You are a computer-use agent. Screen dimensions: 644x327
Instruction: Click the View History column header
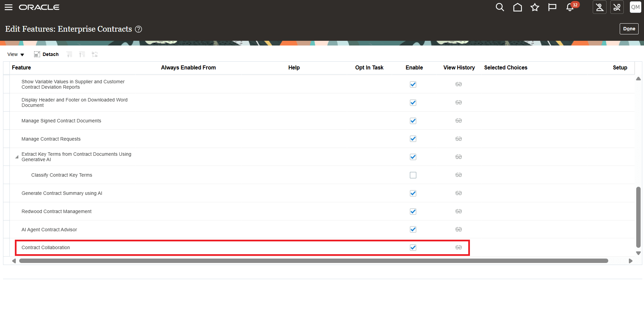click(x=459, y=67)
